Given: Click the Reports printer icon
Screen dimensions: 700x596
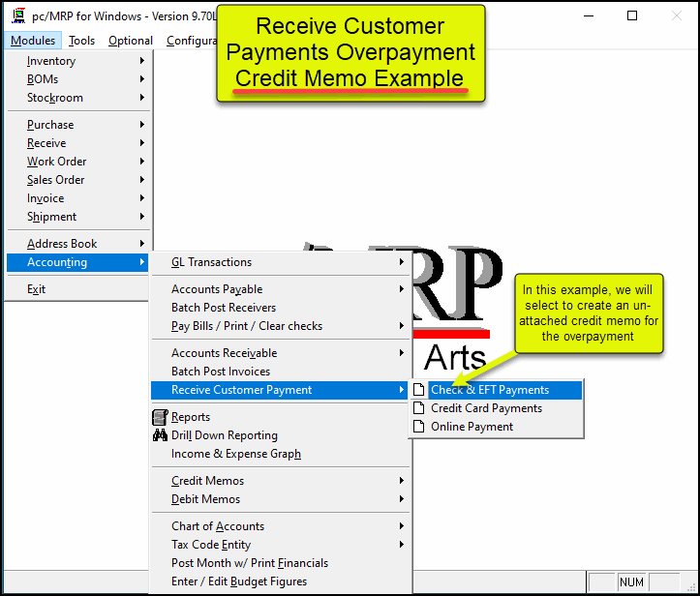Looking at the screenshot, I should [x=161, y=417].
